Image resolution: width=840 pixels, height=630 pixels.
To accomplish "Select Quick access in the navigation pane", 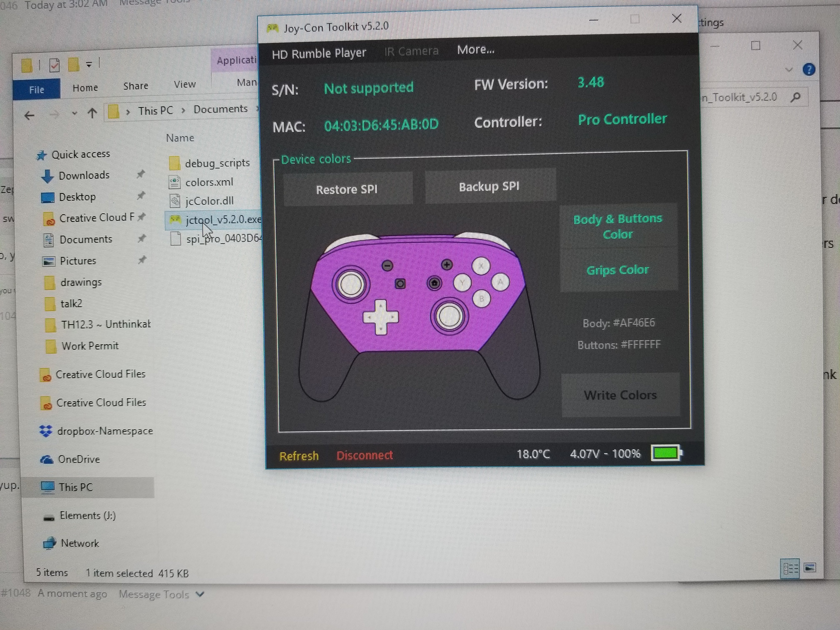I will pos(73,155).
